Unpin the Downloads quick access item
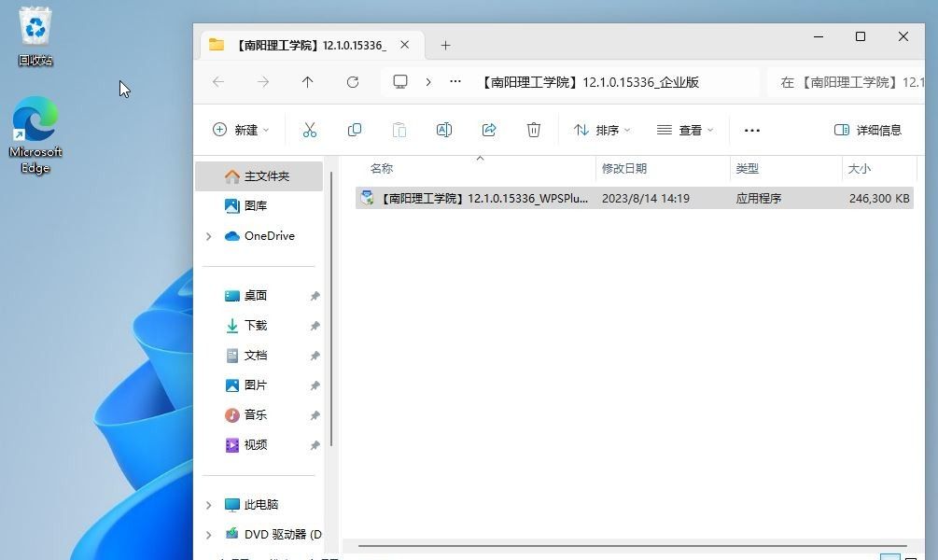Viewport: 938px width, 560px height. click(x=315, y=326)
